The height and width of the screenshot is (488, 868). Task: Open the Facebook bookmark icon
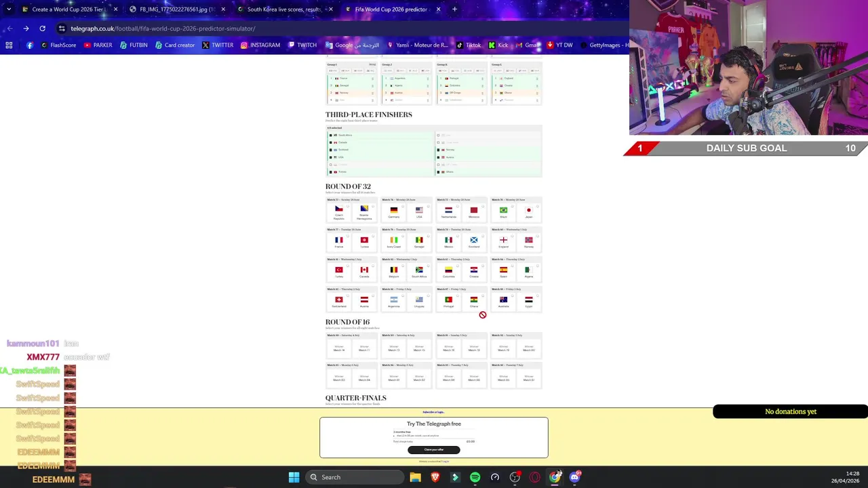coord(29,45)
